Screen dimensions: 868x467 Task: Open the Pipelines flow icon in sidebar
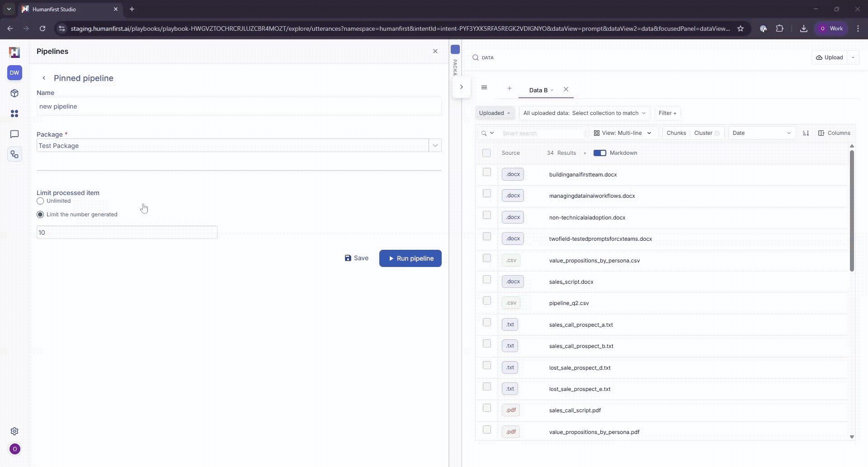(15, 154)
